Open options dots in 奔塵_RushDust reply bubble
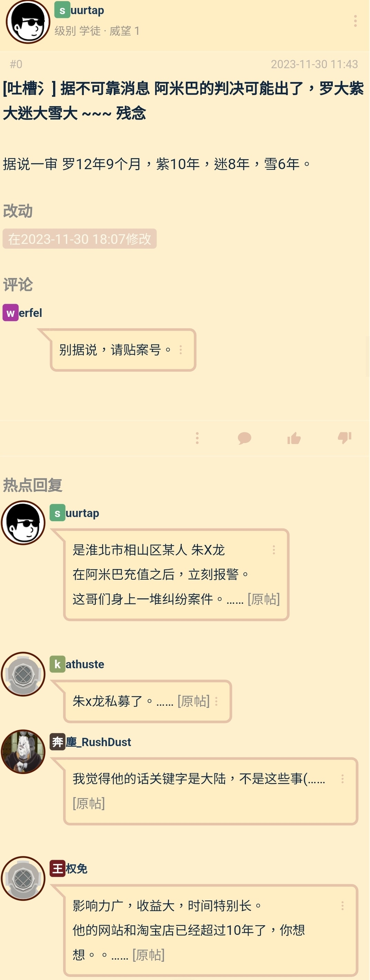The image size is (370, 980). click(x=342, y=779)
